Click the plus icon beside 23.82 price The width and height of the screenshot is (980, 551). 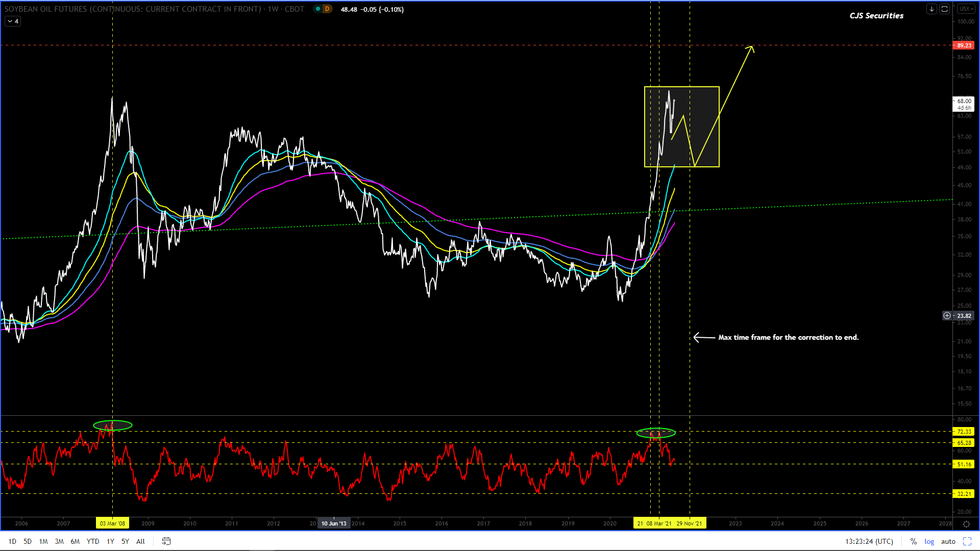pyautogui.click(x=947, y=316)
